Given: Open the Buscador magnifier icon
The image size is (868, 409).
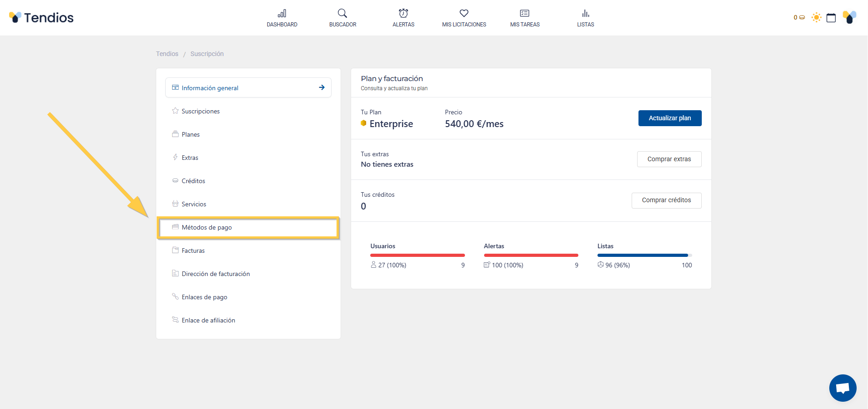Looking at the screenshot, I should (x=342, y=14).
